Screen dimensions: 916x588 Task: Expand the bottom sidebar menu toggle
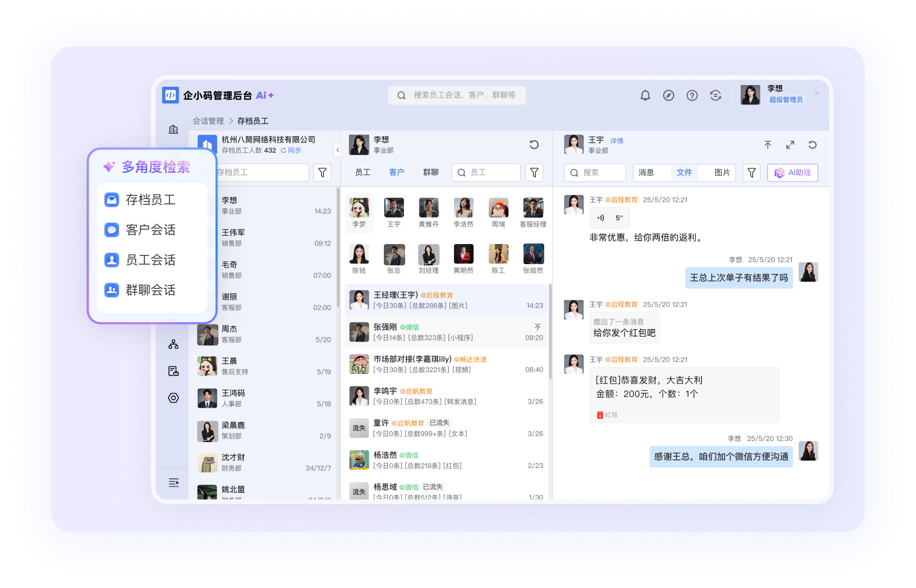click(174, 482)
